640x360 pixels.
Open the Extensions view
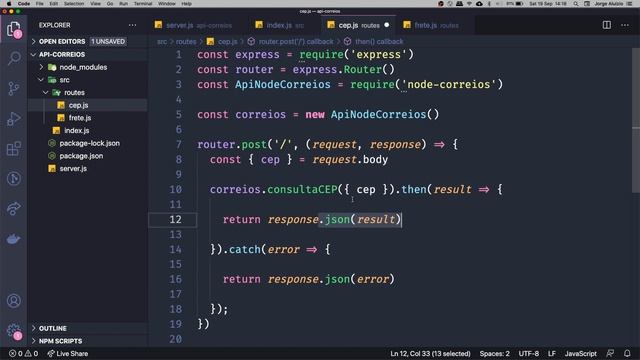pyautogui.click(x=14, y=149)
